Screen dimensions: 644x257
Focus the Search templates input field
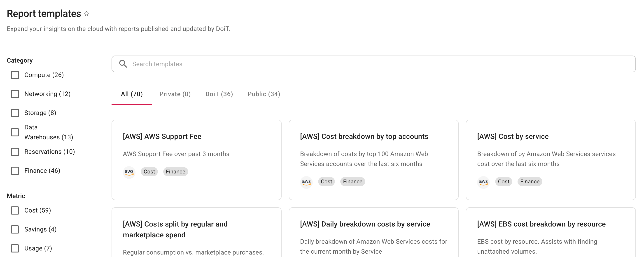pyautogui.click(x=373, y=64)
